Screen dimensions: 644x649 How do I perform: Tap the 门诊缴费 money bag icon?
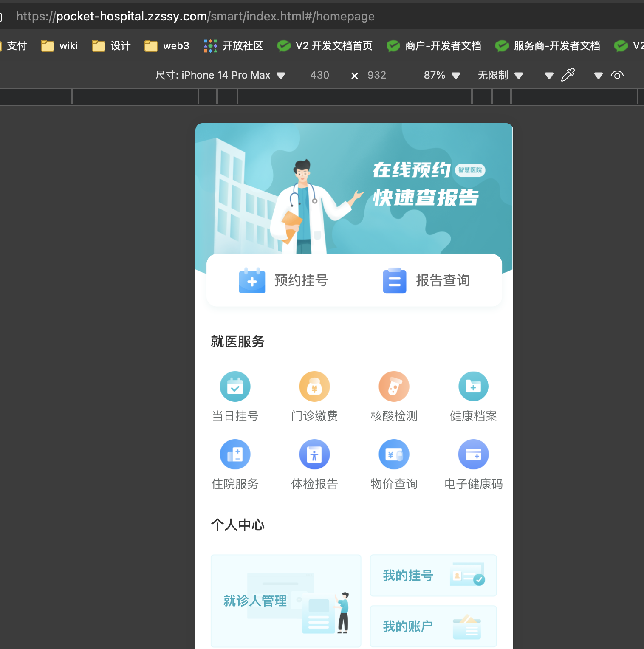pyautogui.click(x=314, y=387)
